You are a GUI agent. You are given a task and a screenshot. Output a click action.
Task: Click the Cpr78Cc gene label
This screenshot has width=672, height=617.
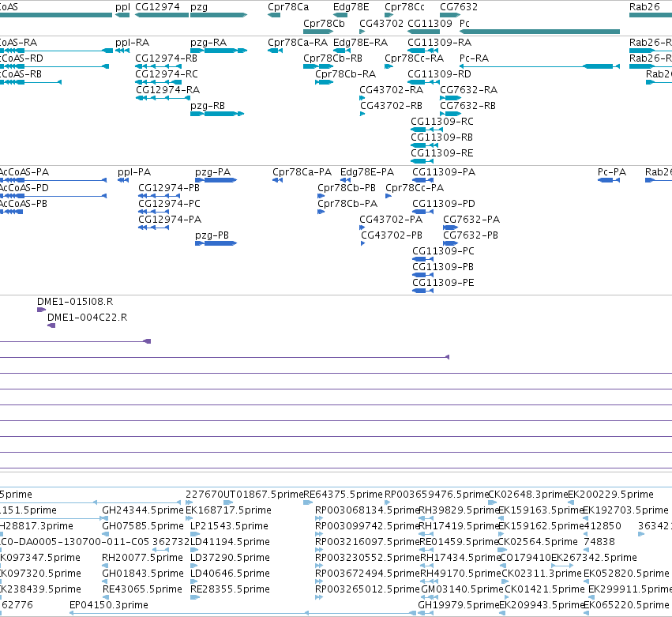click(404, 7)
